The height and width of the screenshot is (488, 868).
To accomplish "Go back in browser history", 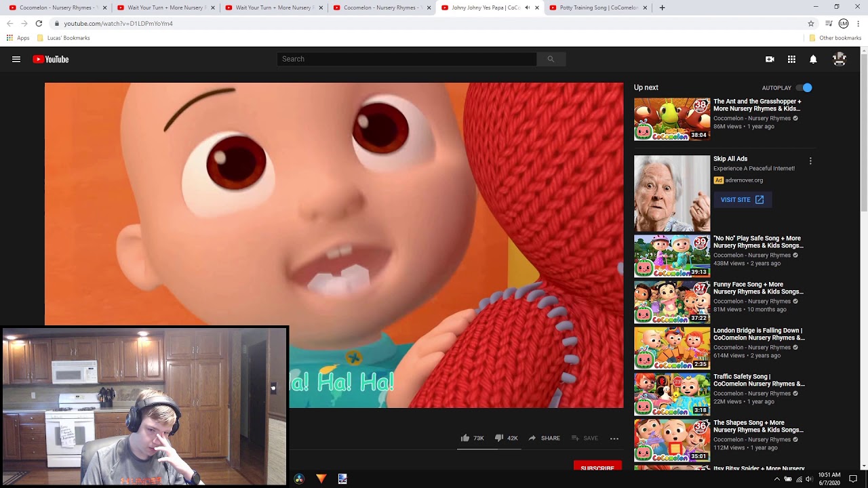I will point(9,23).
